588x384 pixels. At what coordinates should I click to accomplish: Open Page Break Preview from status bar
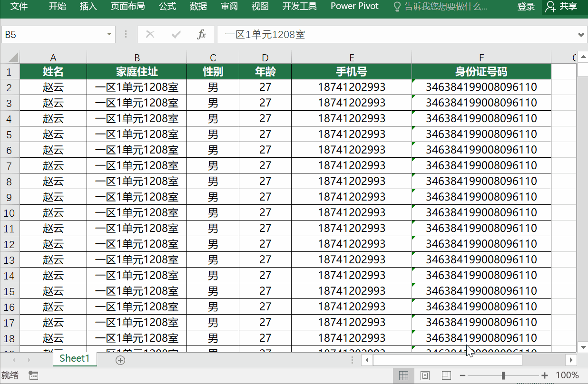[446, 375]
